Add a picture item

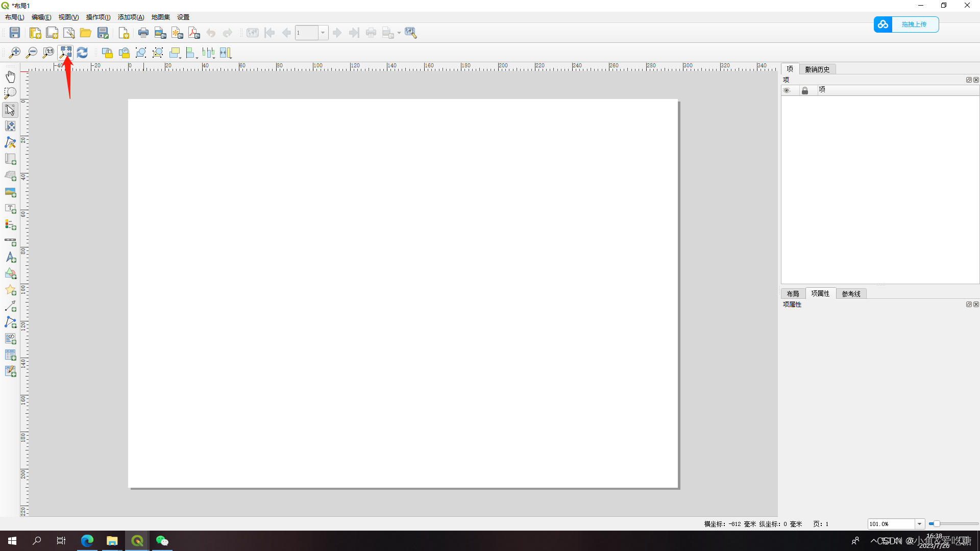(x=10, y=192)
